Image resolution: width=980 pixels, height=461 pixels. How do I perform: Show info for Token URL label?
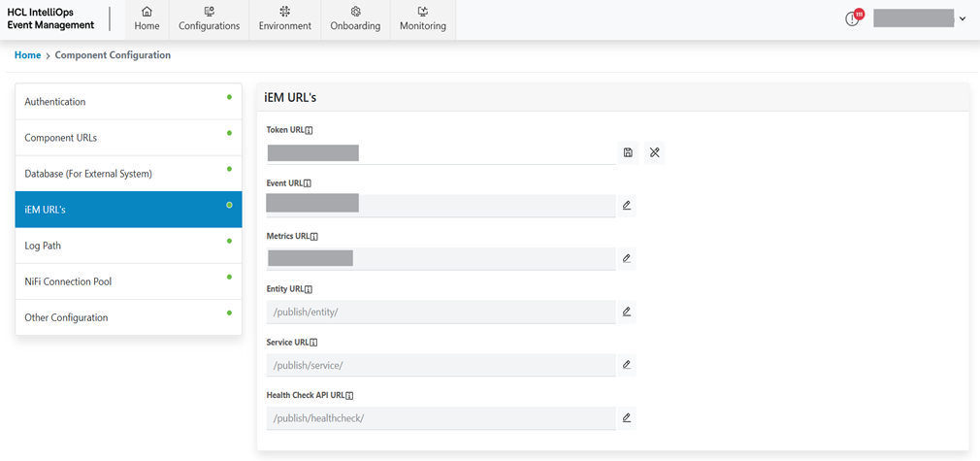pyautogui.click(x=309, y=130)
